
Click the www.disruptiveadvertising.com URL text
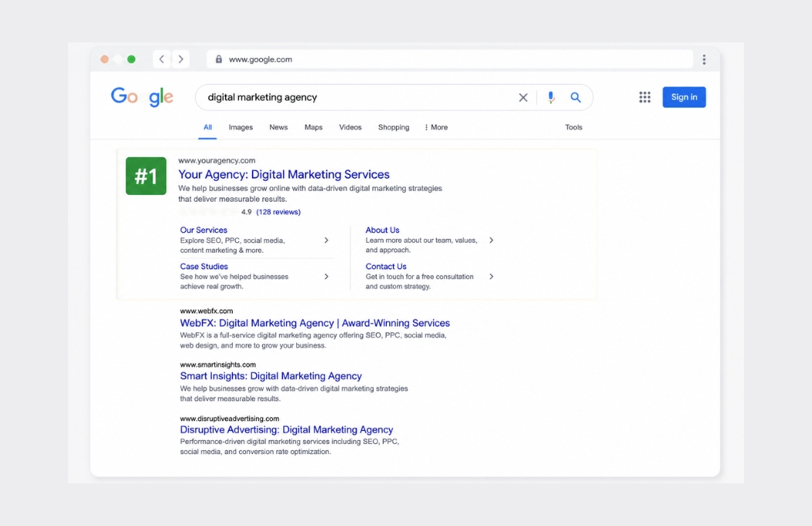230,418
